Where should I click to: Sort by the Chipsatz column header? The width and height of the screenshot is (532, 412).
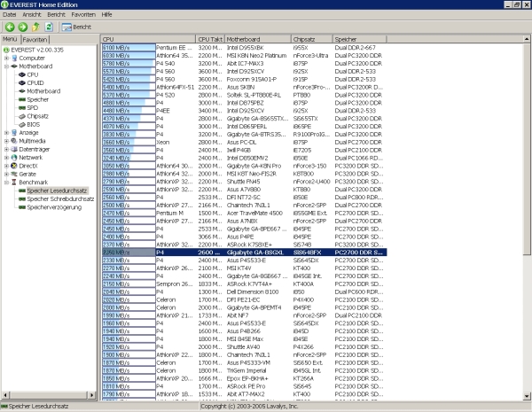312,39
